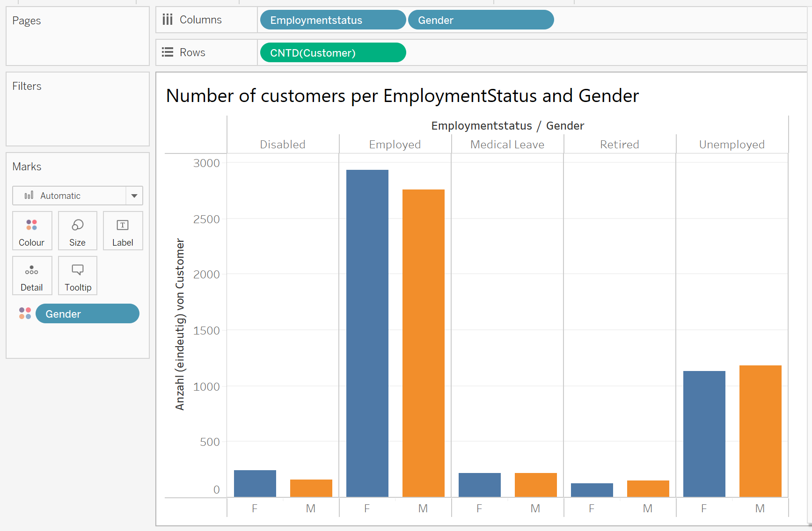The height and width of the screenshot is (531, 812).
Task: Click the Unemployed column header
Action: pos(731,144)
